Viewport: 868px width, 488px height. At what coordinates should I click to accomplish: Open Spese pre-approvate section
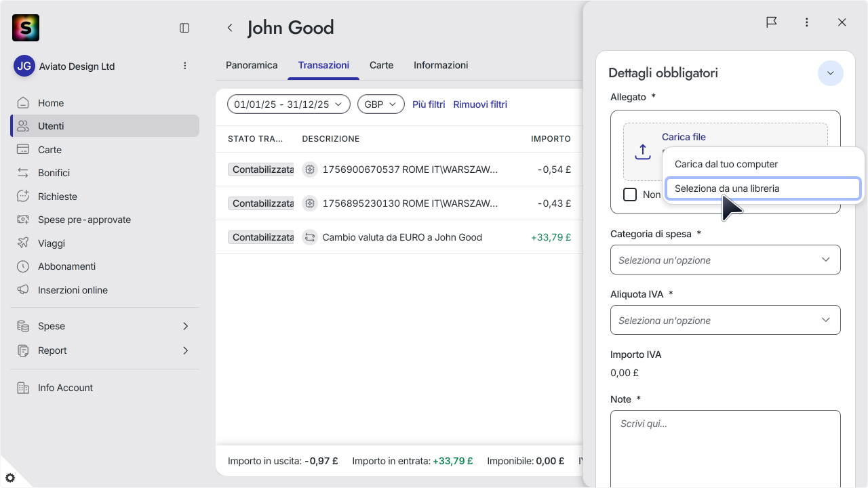pos(104,220)
